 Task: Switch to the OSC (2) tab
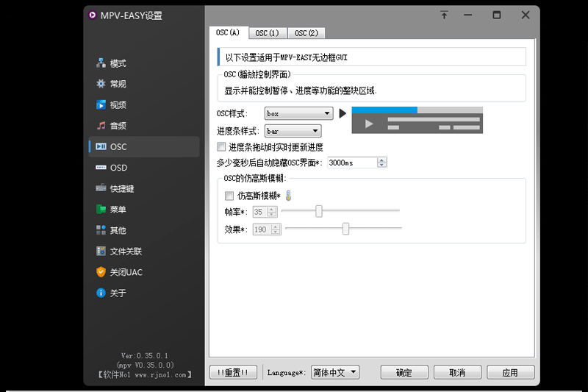pos(306,33)
